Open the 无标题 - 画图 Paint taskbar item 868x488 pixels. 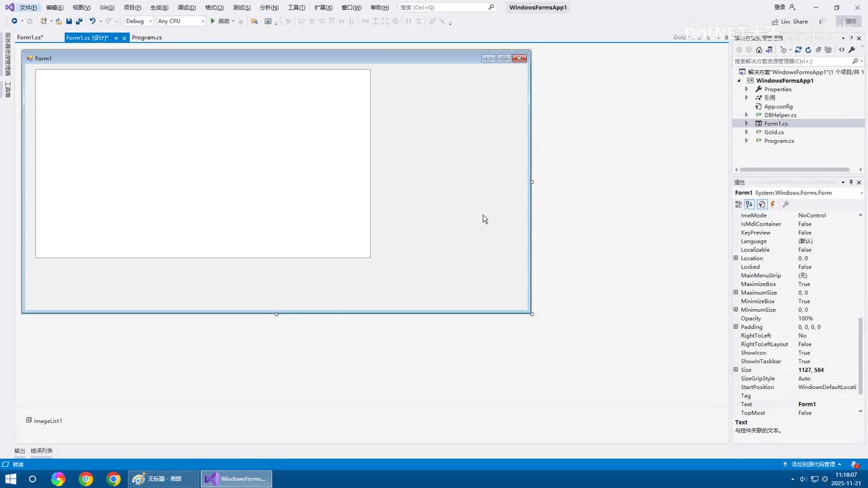pos(165,479)
